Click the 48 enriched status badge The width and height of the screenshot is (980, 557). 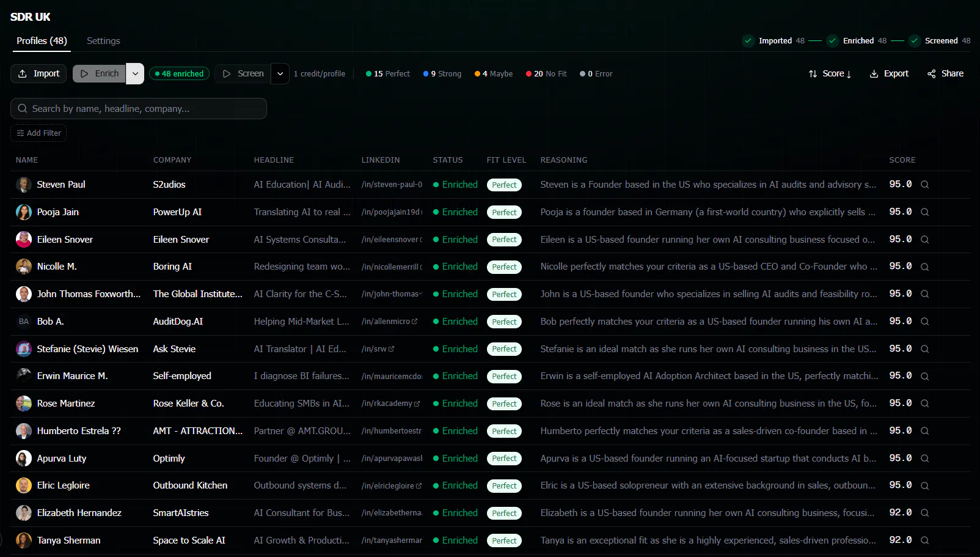pyautogui.click(x=179, y=73)
